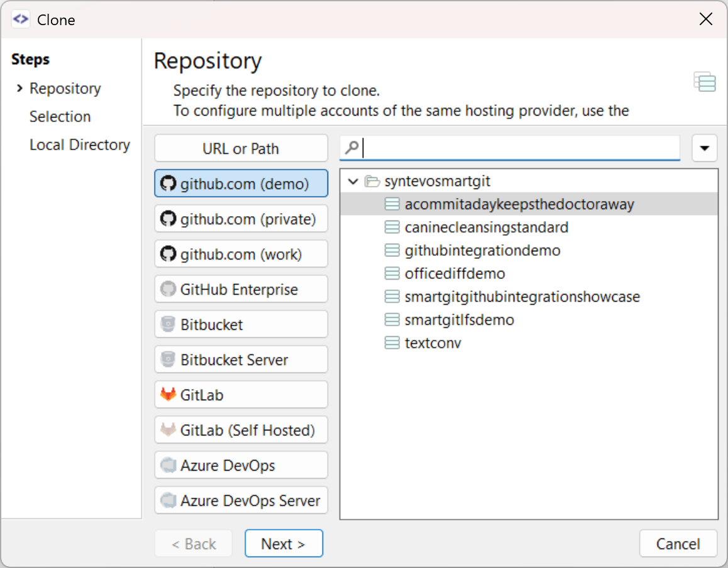Click Next to proceed with cloning
This screenshot has height=568, width=728.
tap(284, 543)
